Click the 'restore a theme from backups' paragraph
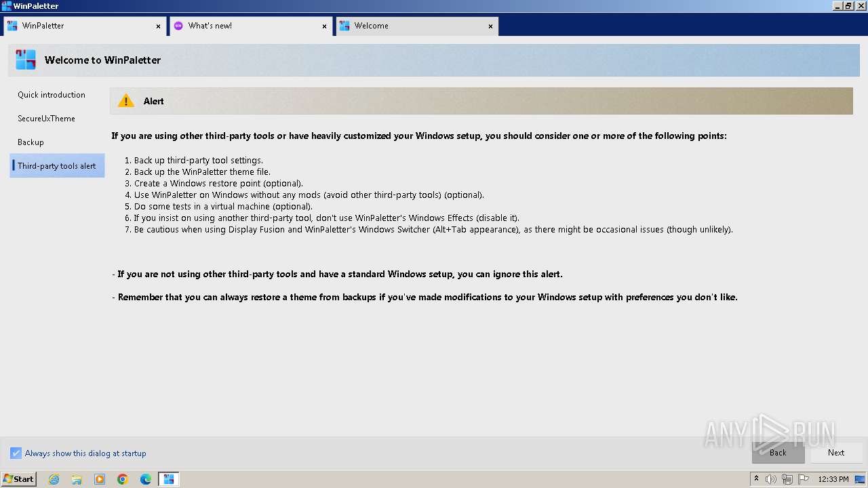Viewport: 868px width, 488px height. pyautogui.click(x=425, y=298)
